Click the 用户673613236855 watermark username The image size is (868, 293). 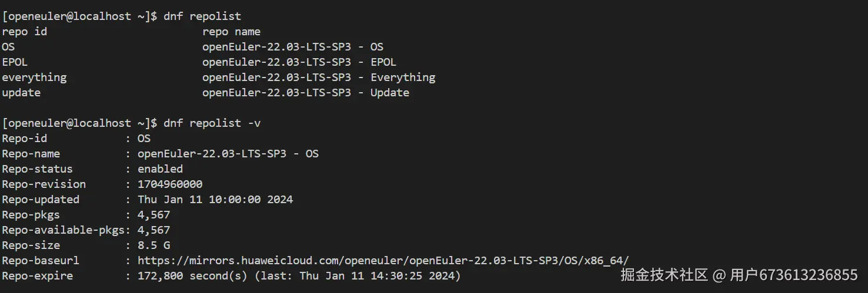793,275
